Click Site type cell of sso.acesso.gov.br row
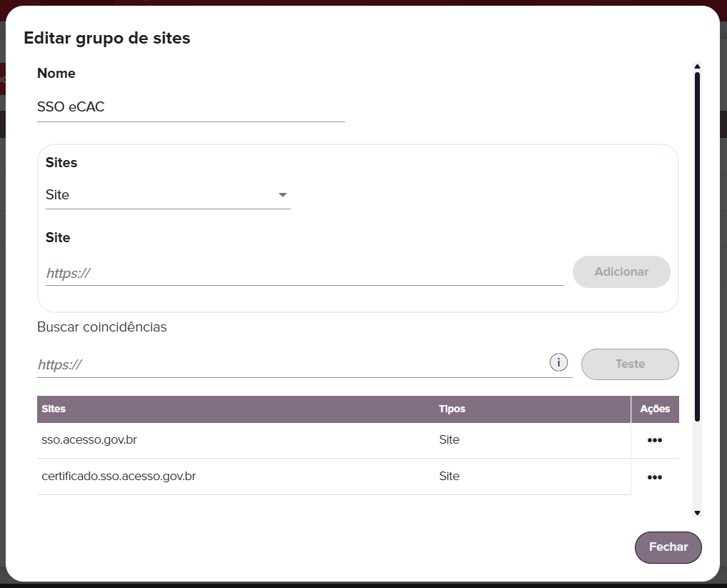 (532, 440)
